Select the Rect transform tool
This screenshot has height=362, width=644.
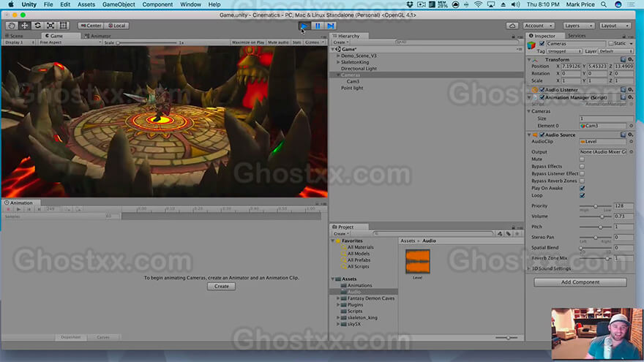click(x=63, y=26)
